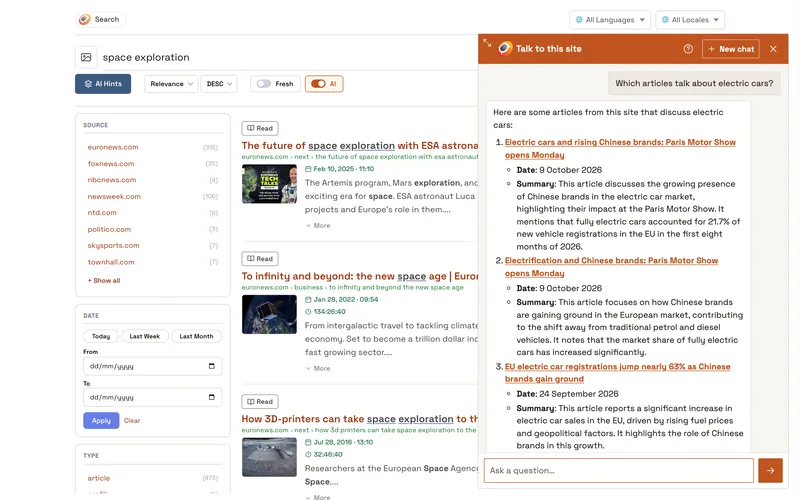
Task: Click the Search logo icon at top left
Action: click(85, 19)
